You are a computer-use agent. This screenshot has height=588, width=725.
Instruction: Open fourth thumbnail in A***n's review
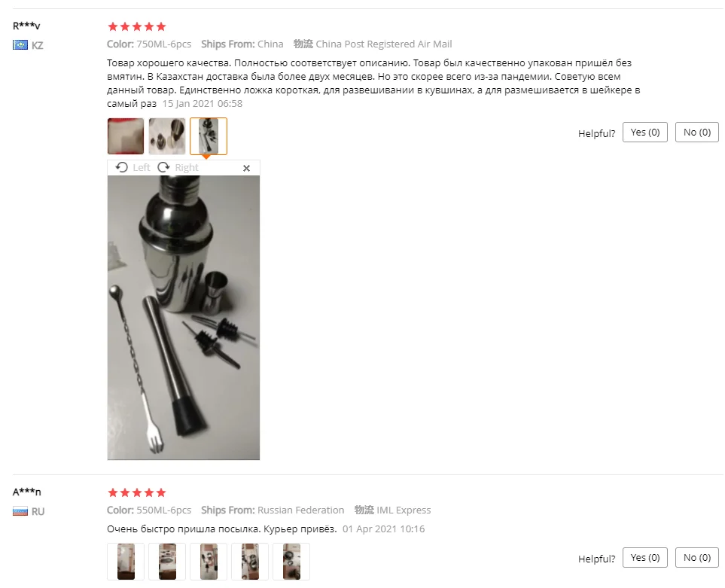250,561
